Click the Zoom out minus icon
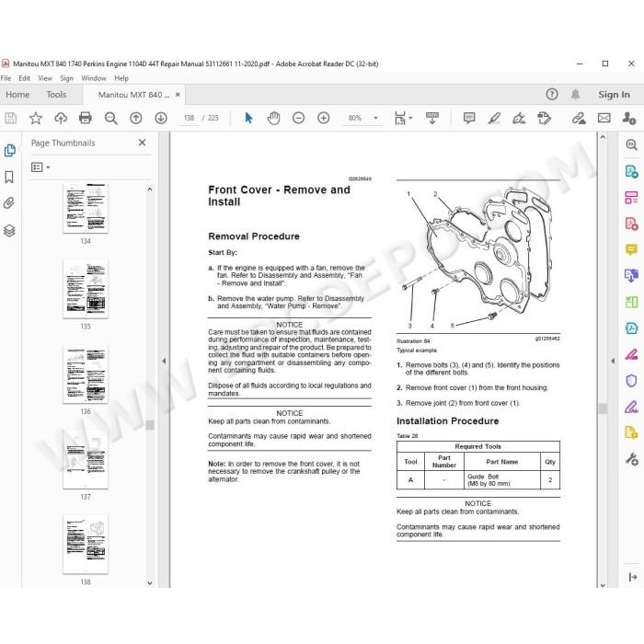Screen dimensions: 644x644 coord(299,119)
